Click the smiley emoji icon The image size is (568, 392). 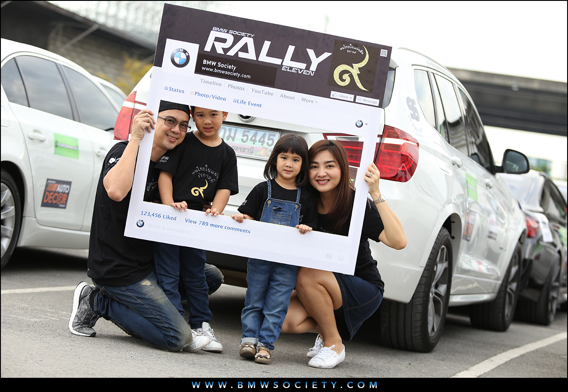[x=340, y=258]
